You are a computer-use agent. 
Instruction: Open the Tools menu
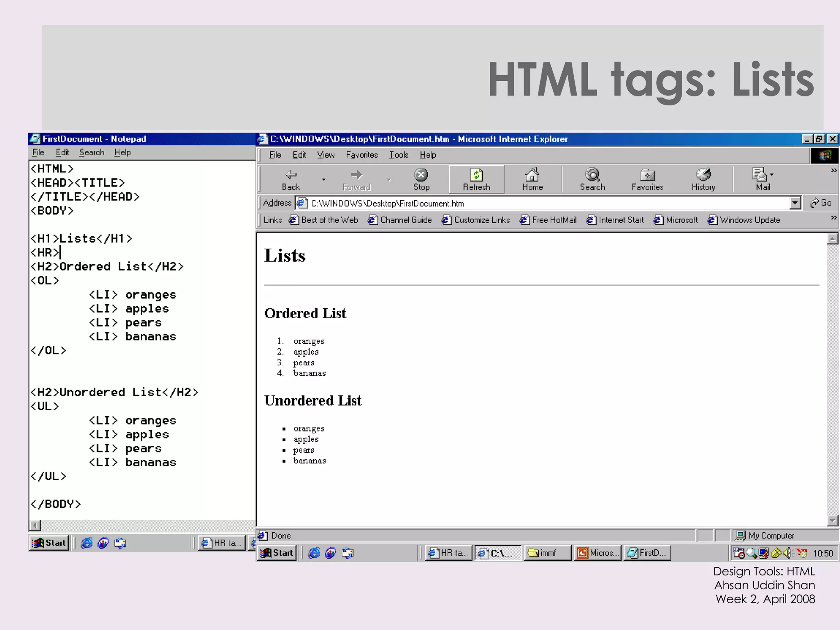click(399, 155)
